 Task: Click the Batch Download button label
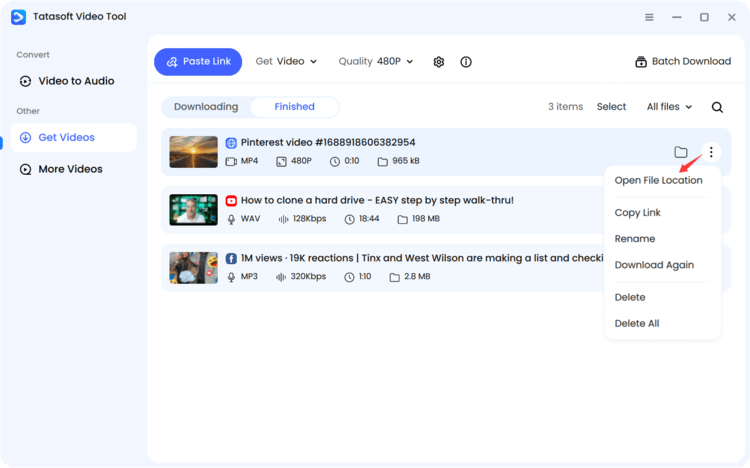pyautogui.click(x=691, y=61)
